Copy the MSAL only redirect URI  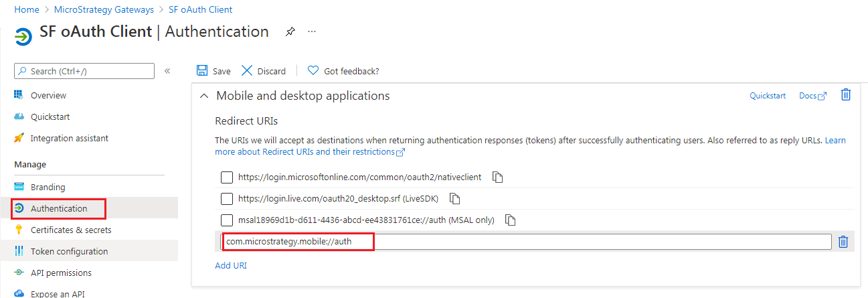pos(511,220)
